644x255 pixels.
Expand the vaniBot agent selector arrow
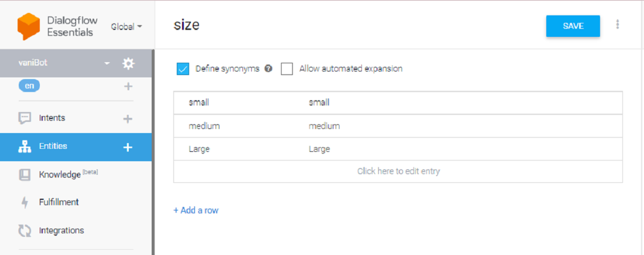[x=107, y=63]
